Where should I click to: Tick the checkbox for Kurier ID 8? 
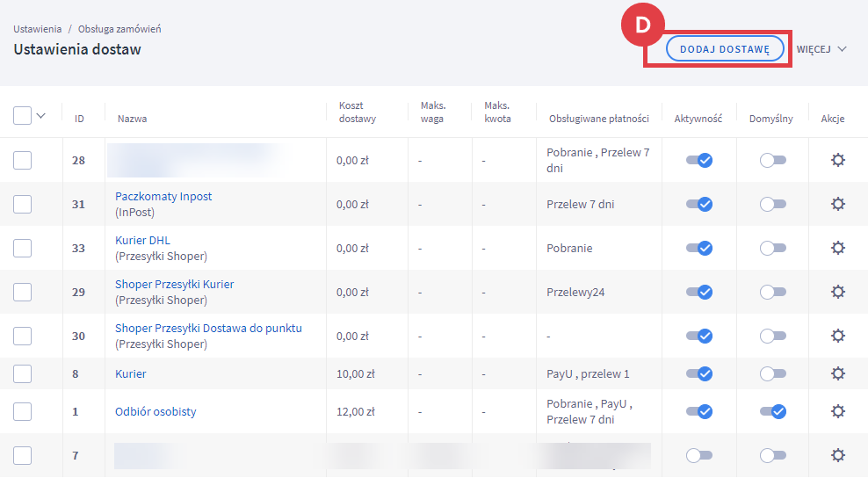[x=22, y=373]
